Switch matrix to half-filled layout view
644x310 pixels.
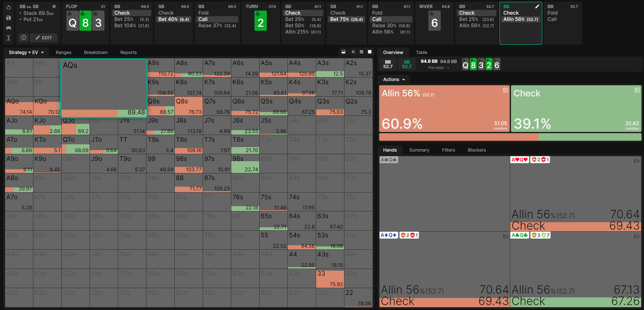pyautogui.click(x=343, y=52)
